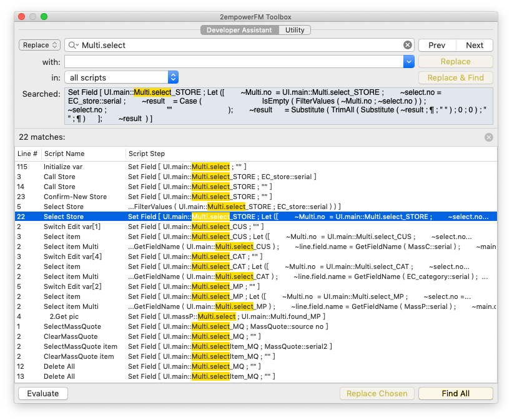
Task: Select 'Call Store' line 3 row
Action: (x=256, y=177)
